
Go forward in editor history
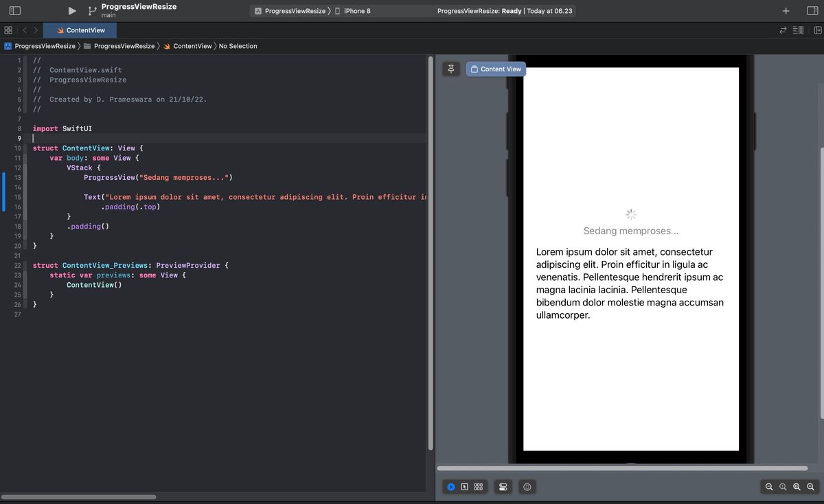click(x=36, y=30)
